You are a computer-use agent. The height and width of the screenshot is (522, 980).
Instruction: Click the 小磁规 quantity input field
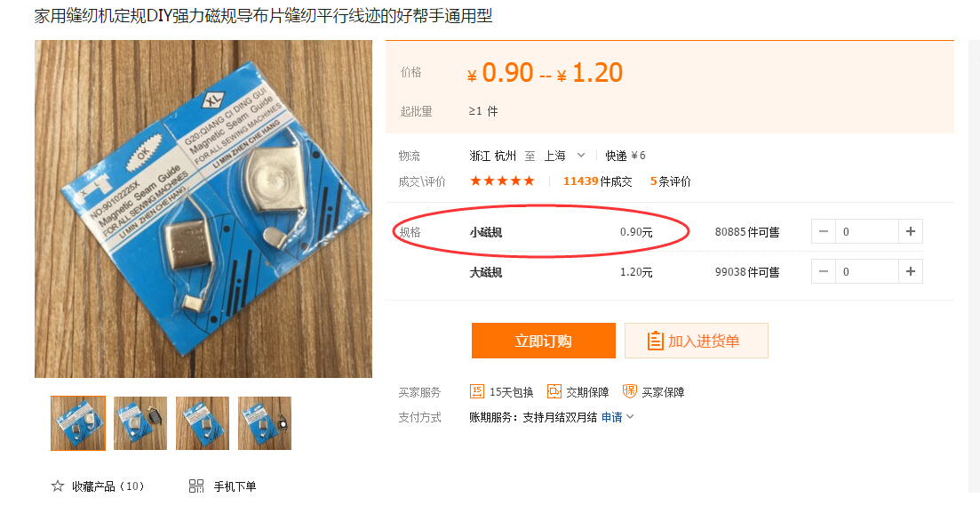(867, 231)
